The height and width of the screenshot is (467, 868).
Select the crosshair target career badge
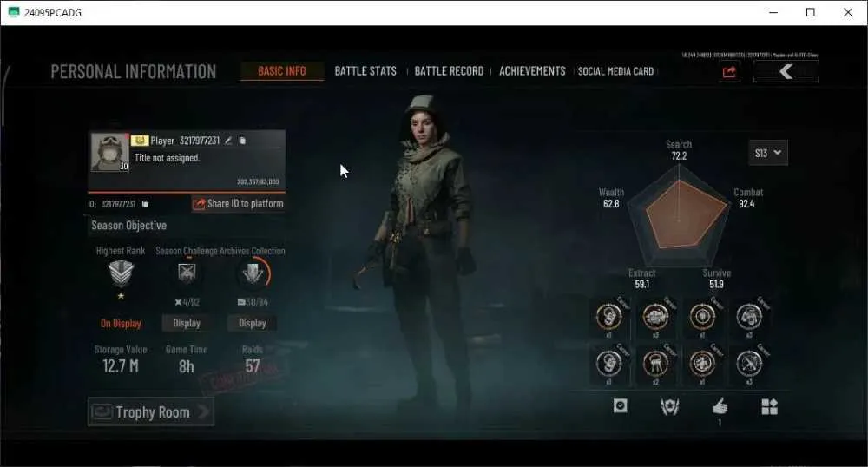pyautogui.click(x=702, y=317)
